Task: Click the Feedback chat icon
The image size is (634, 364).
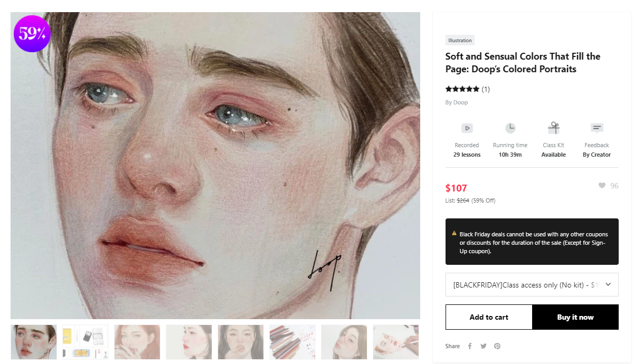Action: coord(597,128)
